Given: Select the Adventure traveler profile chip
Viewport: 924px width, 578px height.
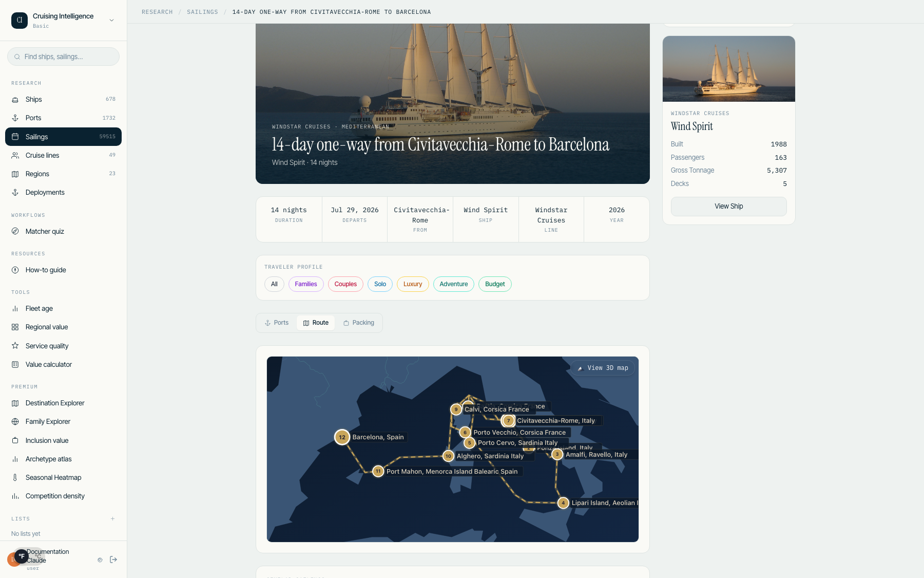Looking at the screenshot, I should [x=454, y=284].
